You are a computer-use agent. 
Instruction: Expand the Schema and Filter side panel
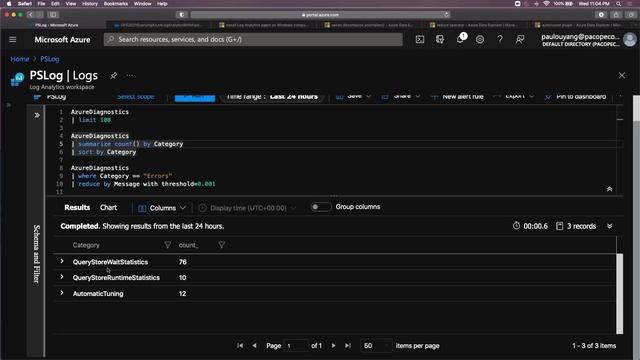pyautogui.click(x=37, y=116)
